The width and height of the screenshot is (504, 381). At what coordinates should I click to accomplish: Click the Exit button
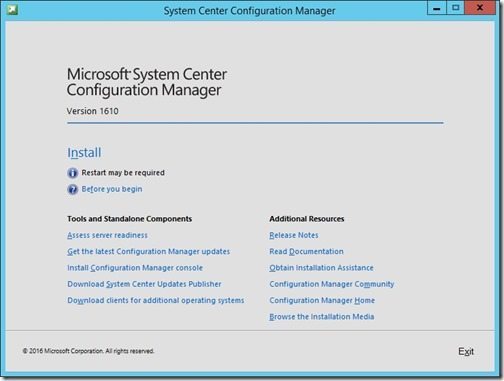(466, 351)
